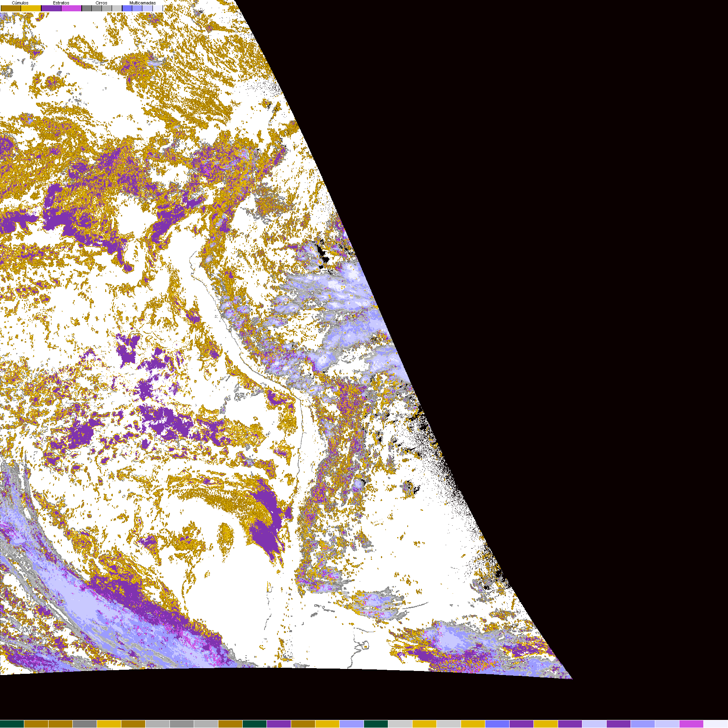Image resolution: width=728 pixels, height=728 pixels.
Task: Choose the saturated blue Multicamadas legend swatch
Action: [127, 8]
